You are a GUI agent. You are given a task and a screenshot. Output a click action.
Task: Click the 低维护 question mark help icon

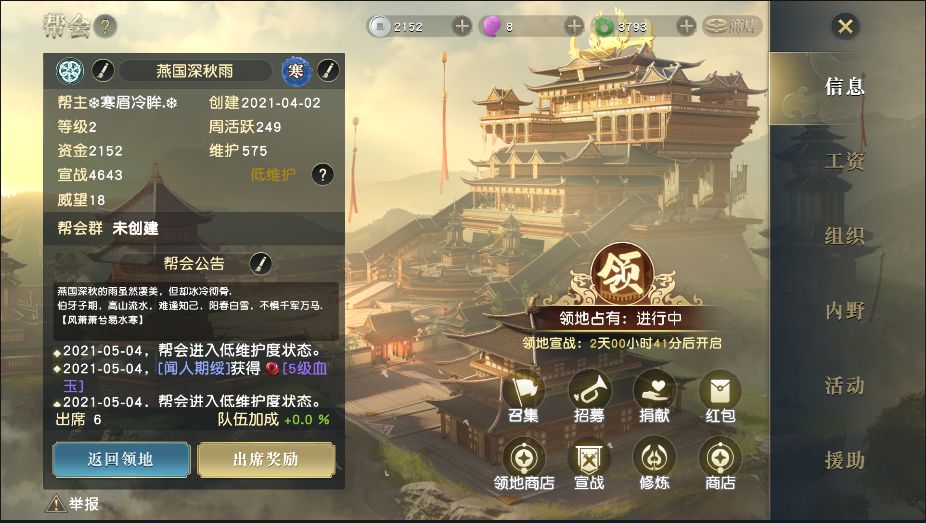(x=322, y=175)
